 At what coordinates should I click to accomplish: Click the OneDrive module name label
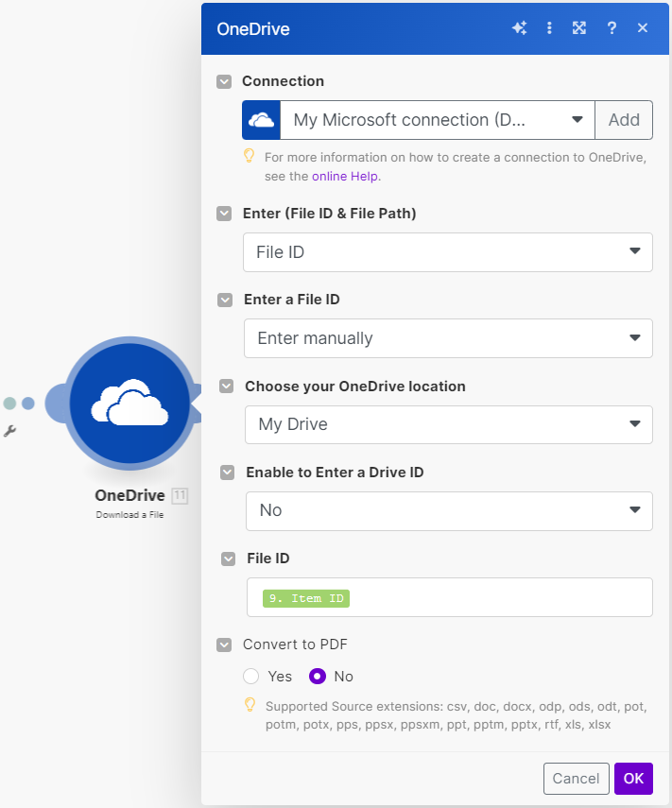tap(129, 495)
